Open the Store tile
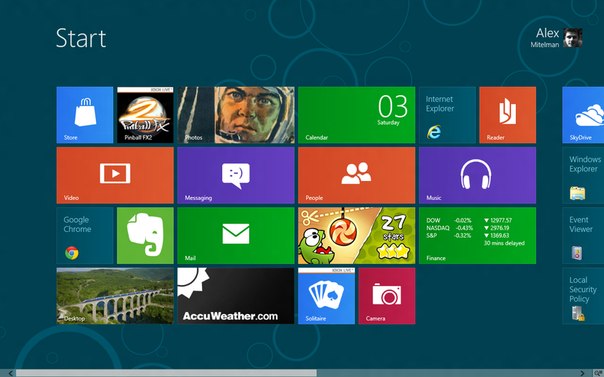604x377 pixels. (x=85, y=115)
